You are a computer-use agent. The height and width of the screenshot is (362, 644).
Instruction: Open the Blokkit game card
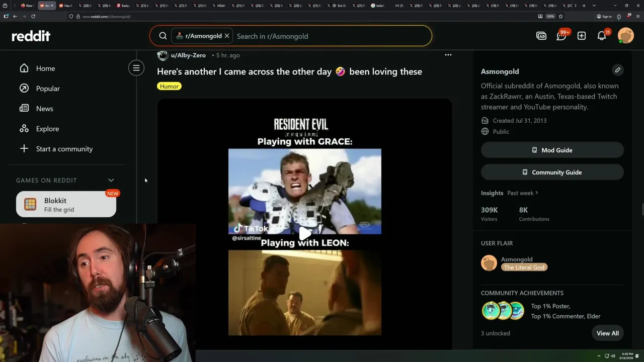[x=66, y=204]
